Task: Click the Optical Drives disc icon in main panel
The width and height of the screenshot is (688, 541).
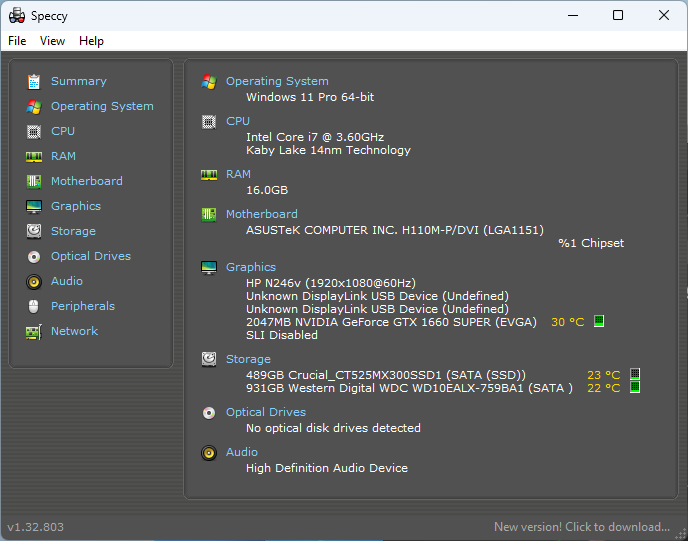Action: [x=209, y=413]
